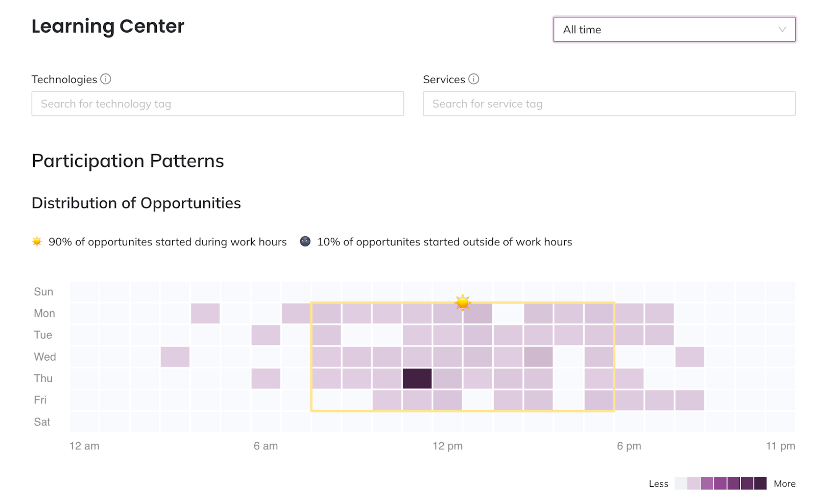Click the 6 am axis label
817x504 pixels.
[x=266, y=446]
